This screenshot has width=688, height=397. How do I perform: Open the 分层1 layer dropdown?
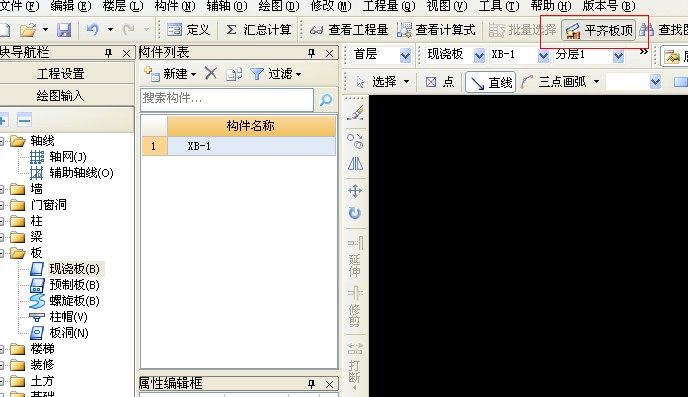pos(618,55)
